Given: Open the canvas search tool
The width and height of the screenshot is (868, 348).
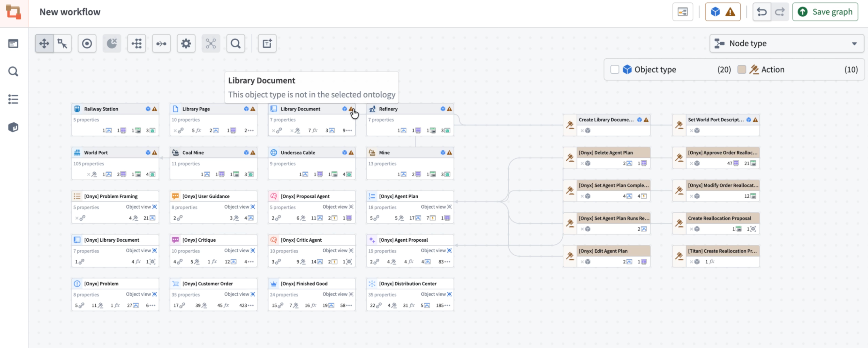Looking at the screenshot, I should [236, 43].
